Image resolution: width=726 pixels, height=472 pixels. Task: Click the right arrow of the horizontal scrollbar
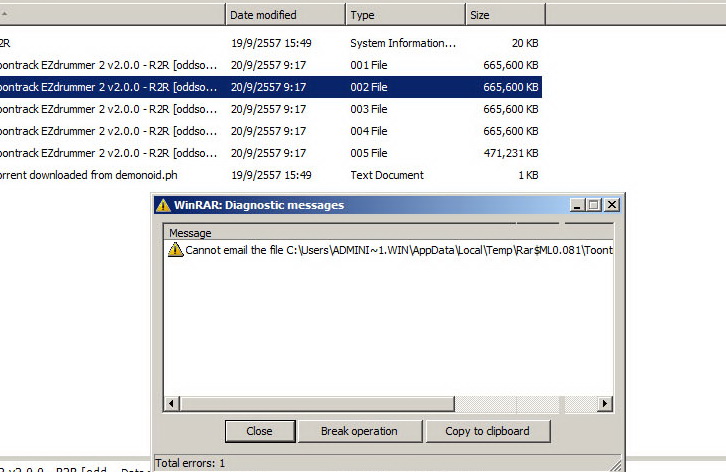[604, 404]
